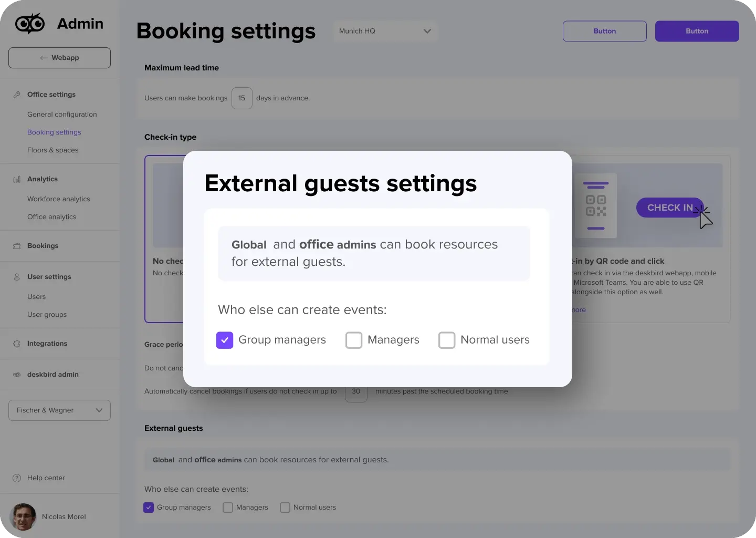This screenshot has width=756, height=538.
Task: Uncheck Group managers in the dialog
Action: pyautogui.click(x=224, y=340)
